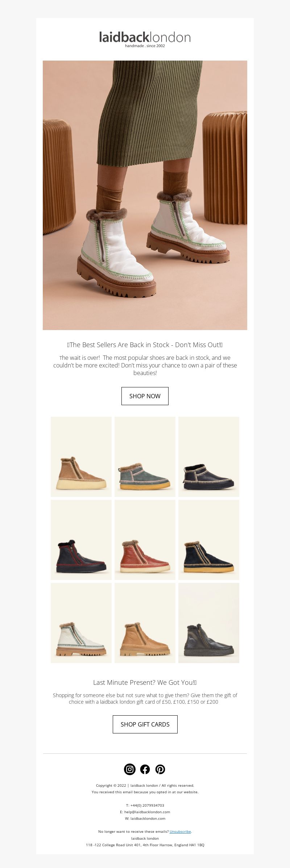Click the SHOP GIFT CARDS button
The width and height of the screenshot is (290, 868).
145,724
